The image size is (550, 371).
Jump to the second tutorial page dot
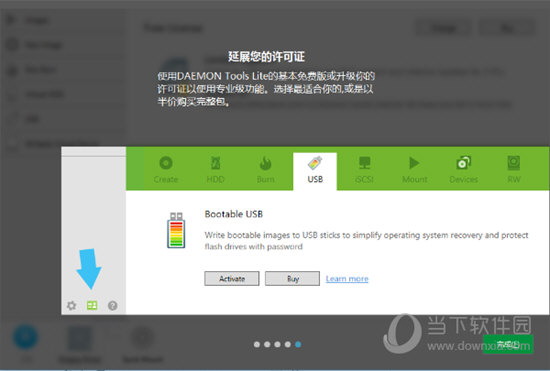(267, 344)
